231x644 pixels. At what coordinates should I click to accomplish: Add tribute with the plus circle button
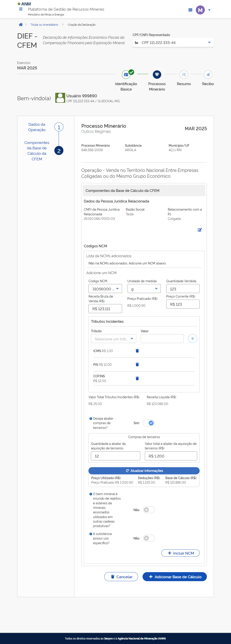(192, 339)
